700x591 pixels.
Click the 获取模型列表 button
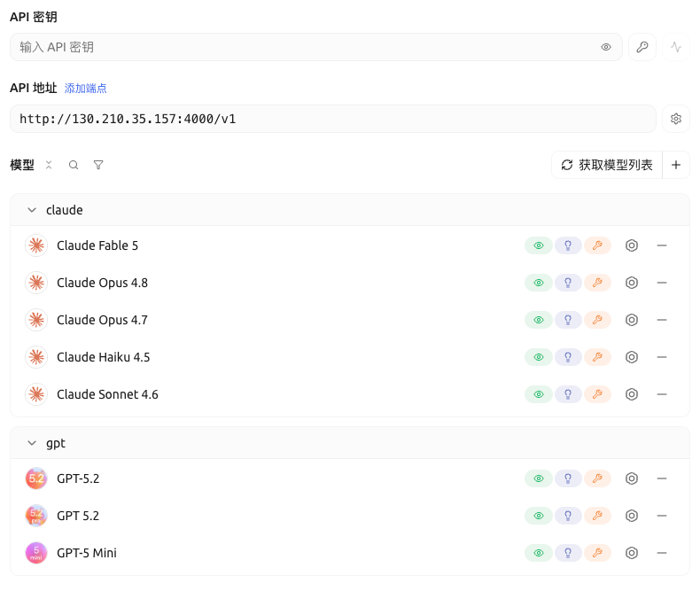tap(607, 165)
